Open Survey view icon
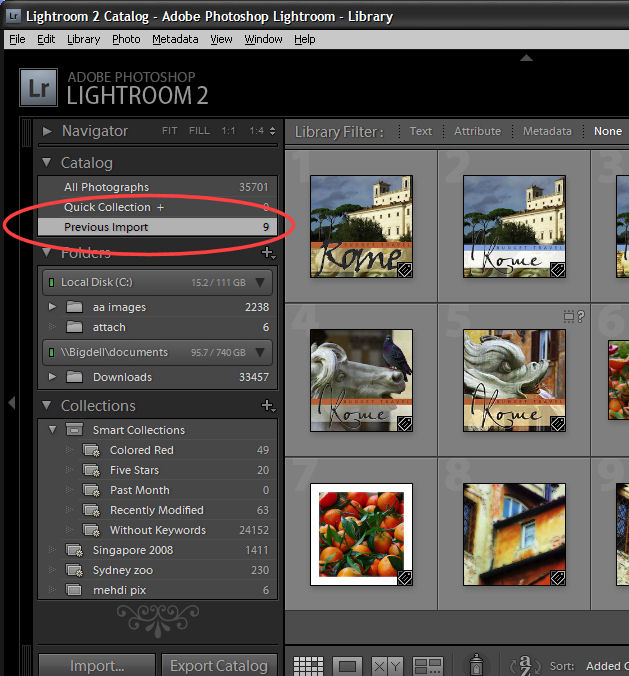 click(427, 666)
